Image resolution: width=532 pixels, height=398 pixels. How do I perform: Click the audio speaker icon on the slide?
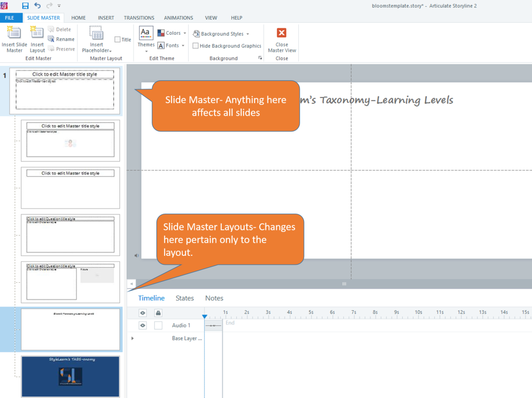(x=137, y=255)
